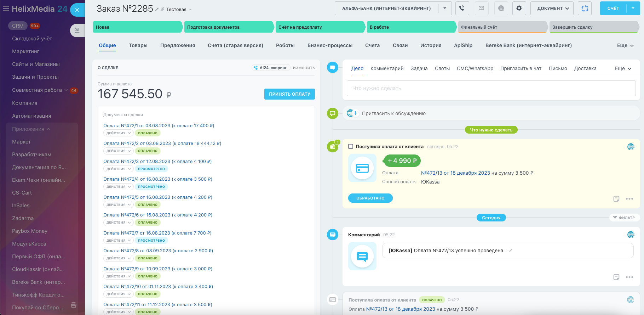Click the fullscreen expand icon beside Документ
644x315 pixels.
click(x=585, y=8)
